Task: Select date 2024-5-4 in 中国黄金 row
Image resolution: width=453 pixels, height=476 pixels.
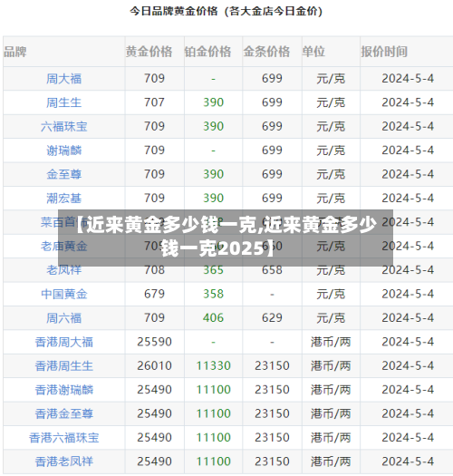Action: pyautogui.click(x=408, y=294)
